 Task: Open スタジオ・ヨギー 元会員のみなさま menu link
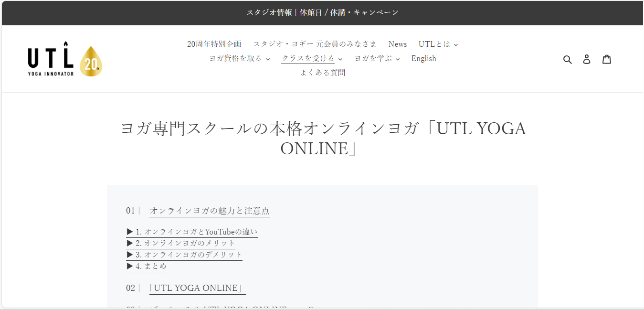point(315,44)
